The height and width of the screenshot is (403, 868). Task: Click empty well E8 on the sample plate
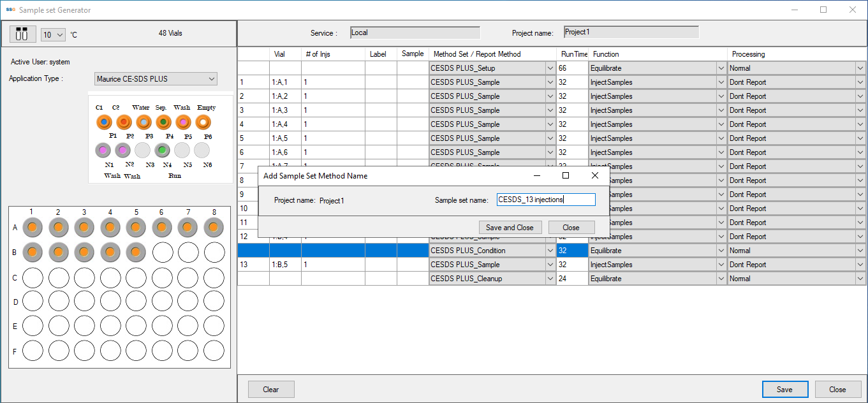pyautogui.click(x=214, y=326)
